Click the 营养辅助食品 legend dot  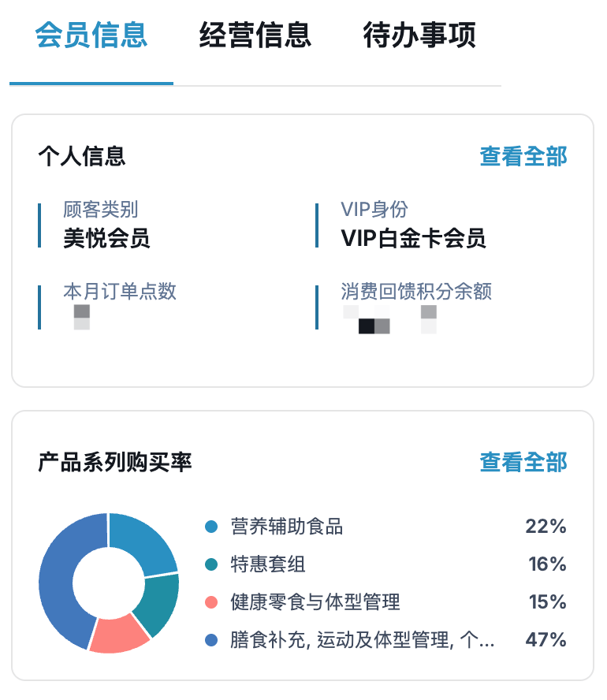[x=211, y=527]
